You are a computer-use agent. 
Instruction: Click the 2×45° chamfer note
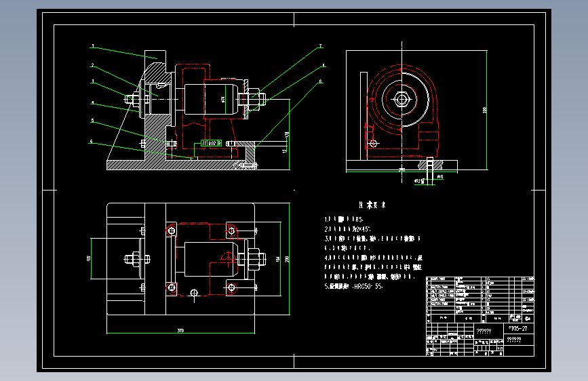pos(363,228)
